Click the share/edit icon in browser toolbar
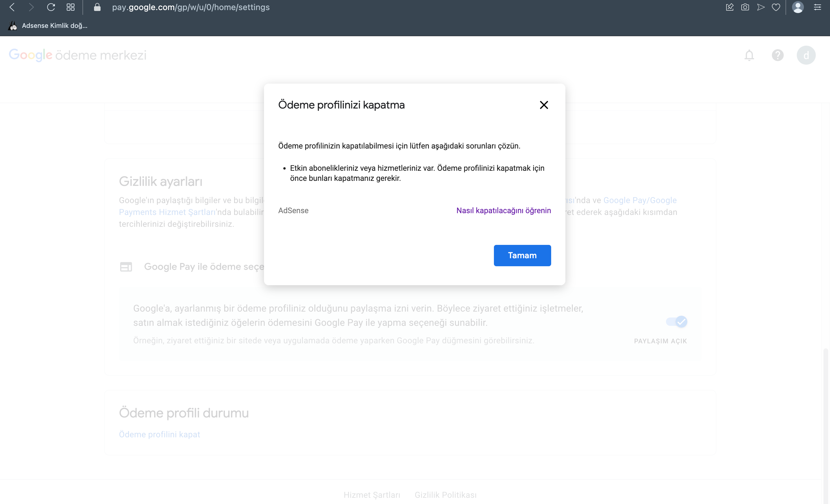 point(730,7)
